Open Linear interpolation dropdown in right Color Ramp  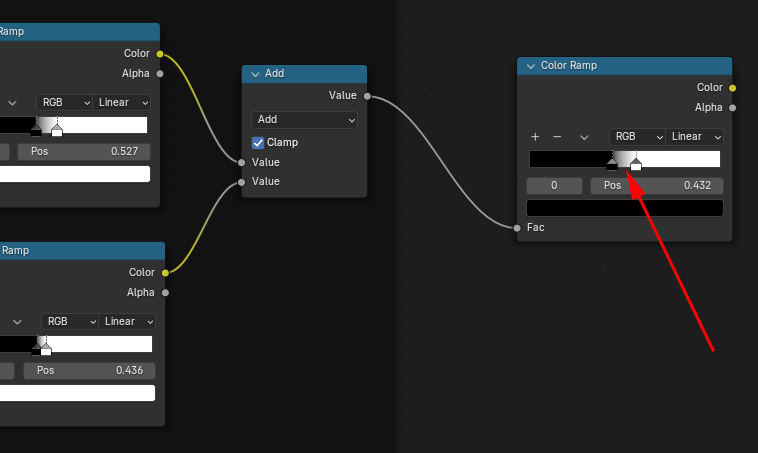click(695, 137)
